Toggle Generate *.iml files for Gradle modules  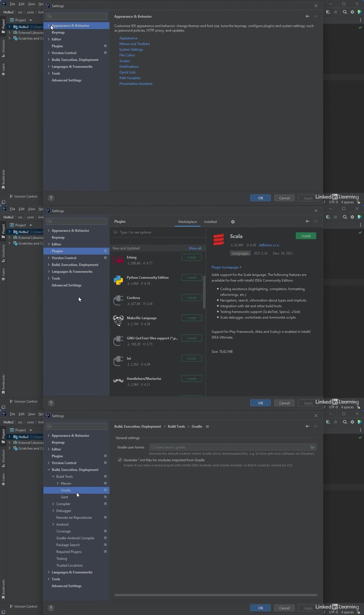point(120,460)
